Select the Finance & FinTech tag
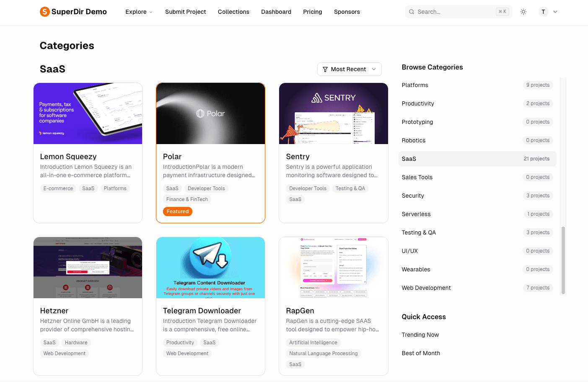Image resolution: width=588 pixels, height=382 pixels. pyautogui.click(x=187, y=199)
